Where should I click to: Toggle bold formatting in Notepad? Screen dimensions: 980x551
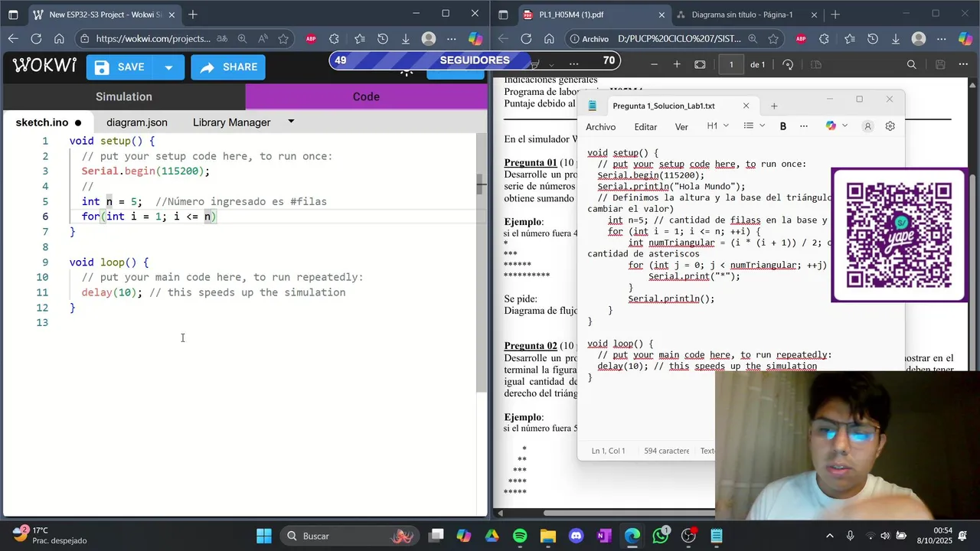[x=782, y=126]
